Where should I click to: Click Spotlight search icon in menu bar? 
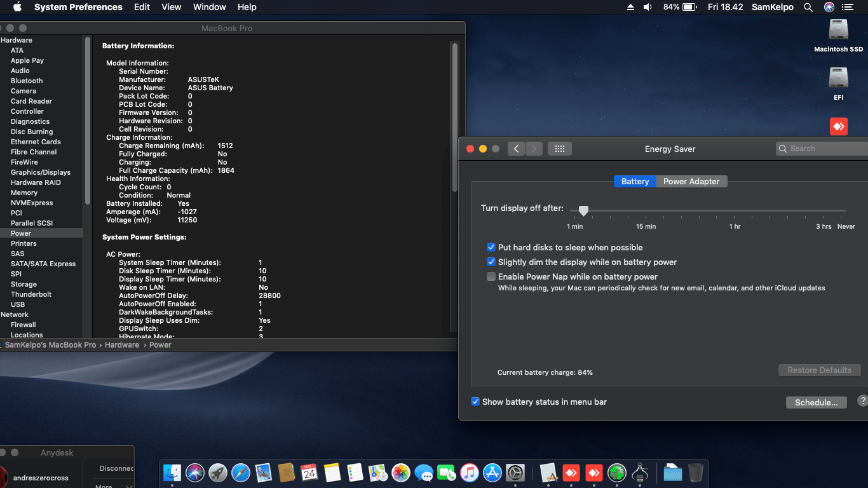(x=808, y=7)
